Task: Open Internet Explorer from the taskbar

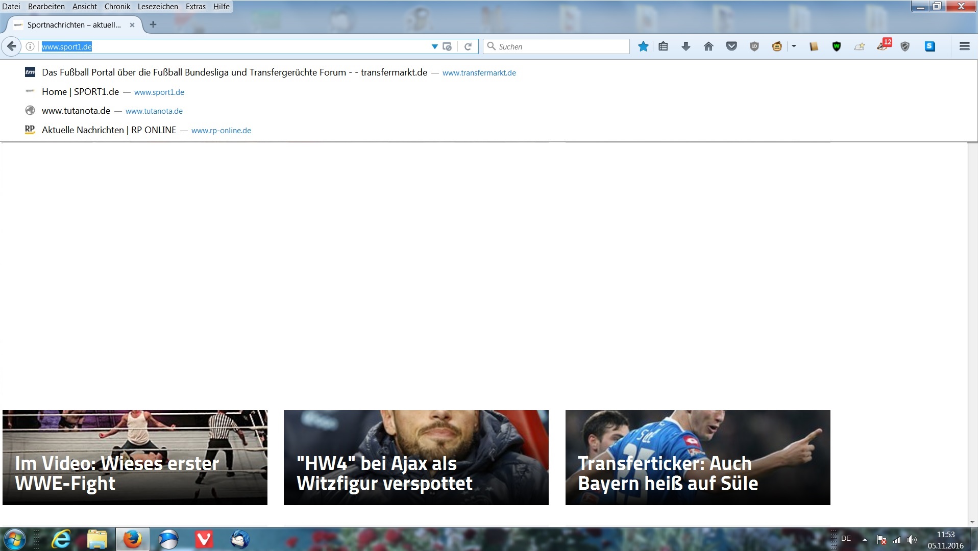Action: [61, 539]
